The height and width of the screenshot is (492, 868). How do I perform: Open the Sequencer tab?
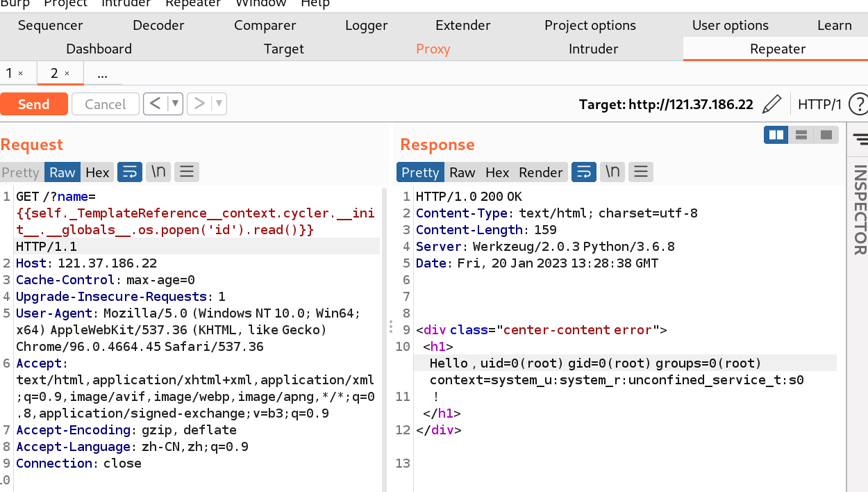click(x=51, y=25)
